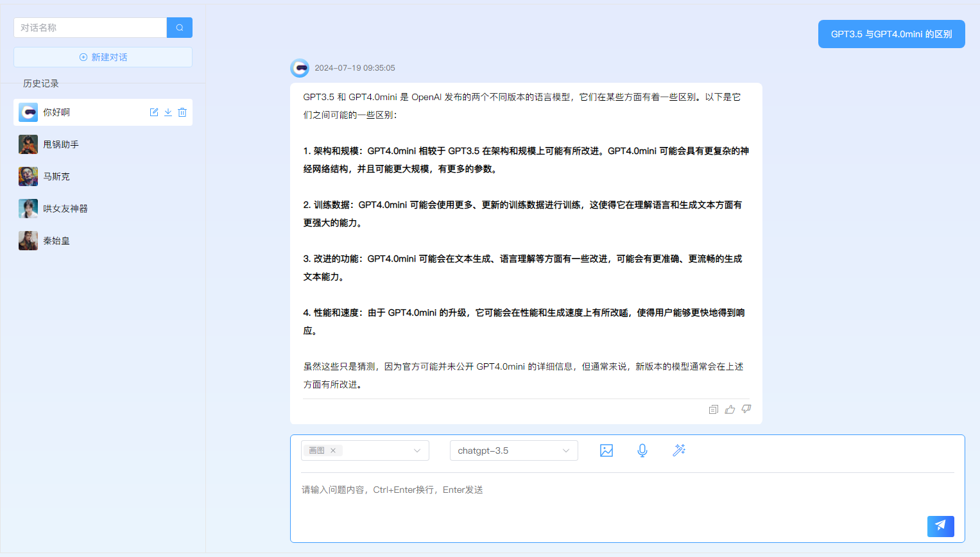Dislike the reply with the thumbs-down icon
This screenshot has height=557, width=980.
[x=746, y=409]
